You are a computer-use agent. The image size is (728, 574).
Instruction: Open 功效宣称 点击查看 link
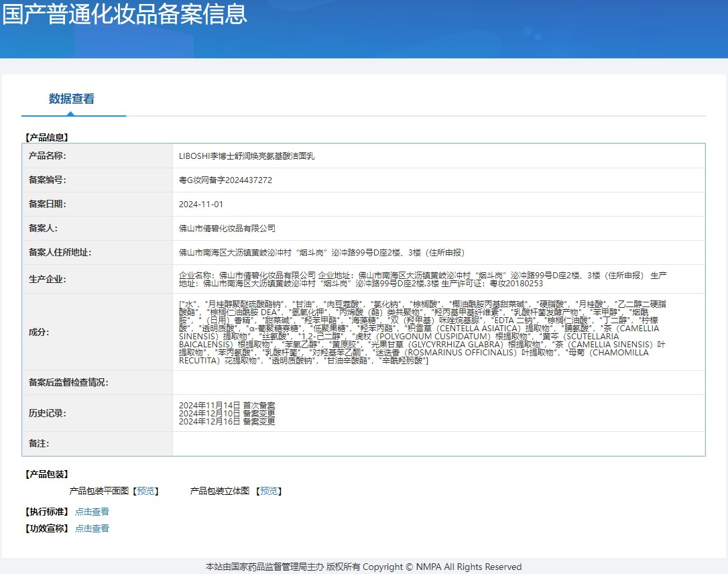pos(92,528)
